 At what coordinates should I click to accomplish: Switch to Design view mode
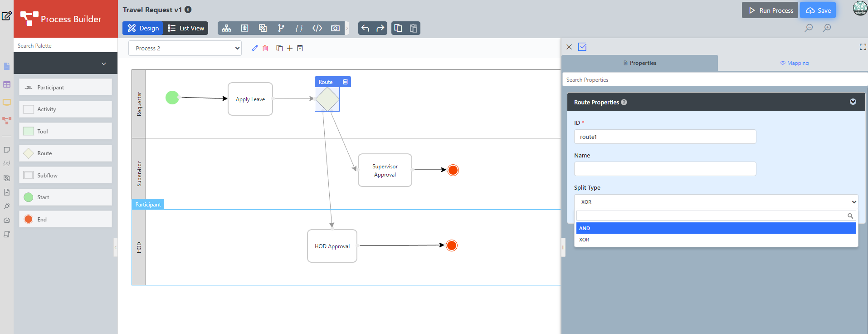coord(143,28)
